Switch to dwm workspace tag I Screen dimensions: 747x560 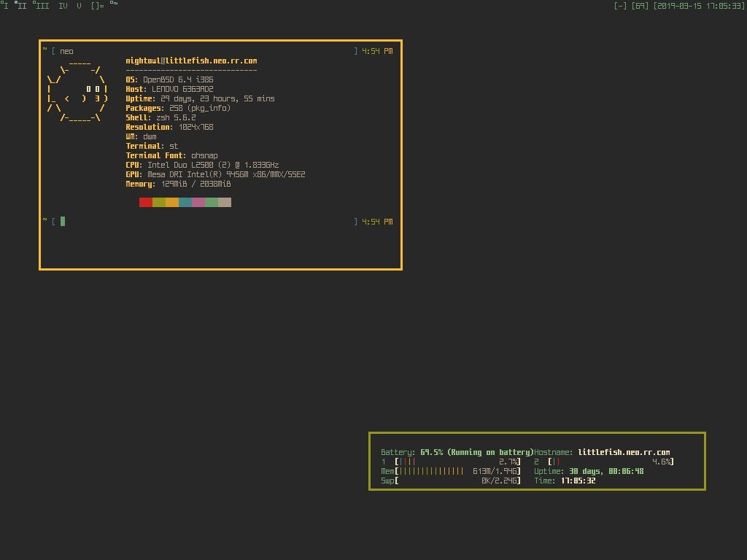(x=6, y=5)
